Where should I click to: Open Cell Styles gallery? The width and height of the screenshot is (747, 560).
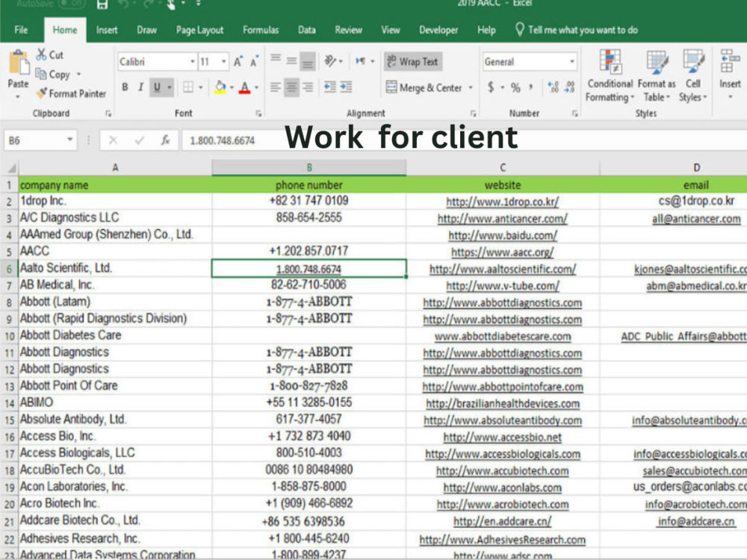tap(692, 76)
